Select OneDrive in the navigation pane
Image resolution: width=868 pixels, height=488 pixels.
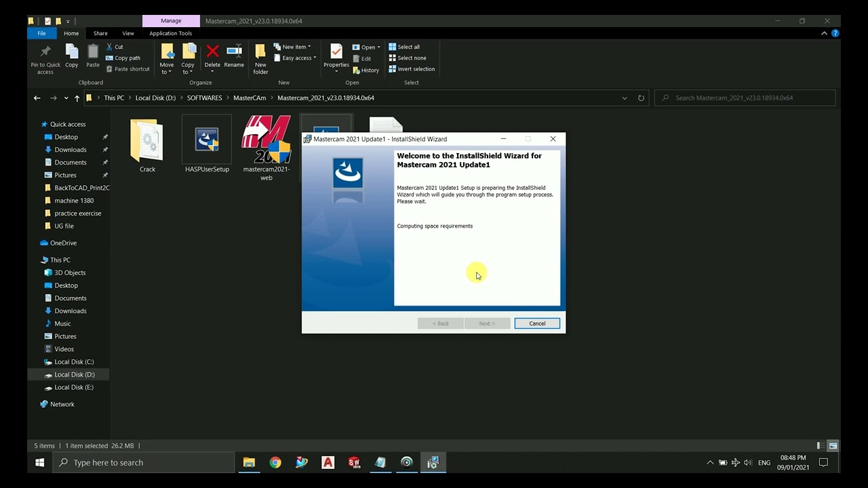[x=63, y=243]
